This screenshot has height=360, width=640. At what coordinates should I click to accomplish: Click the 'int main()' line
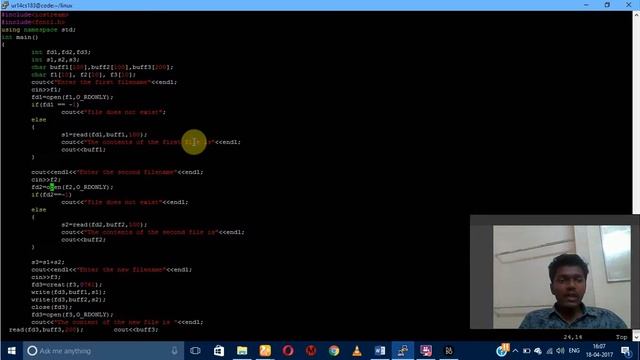click(x=20, y=37)
